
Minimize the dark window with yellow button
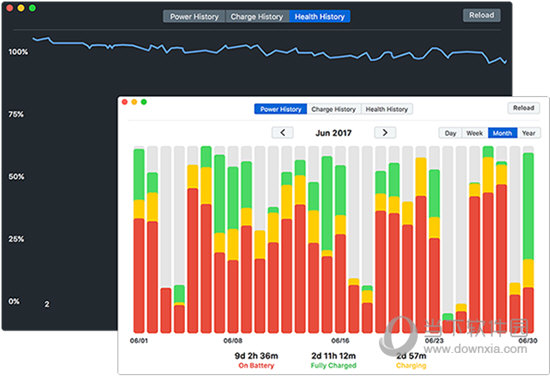coord(21,8)
